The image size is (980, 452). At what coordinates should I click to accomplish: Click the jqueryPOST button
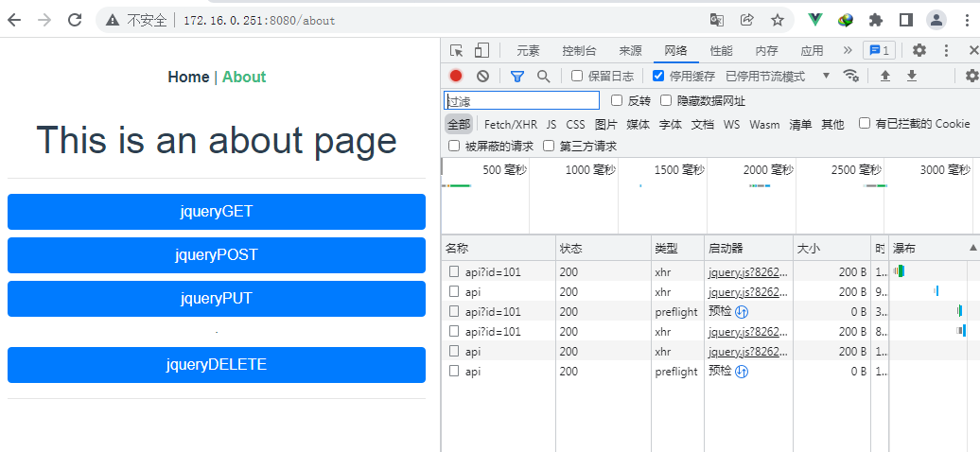[217, 255]
